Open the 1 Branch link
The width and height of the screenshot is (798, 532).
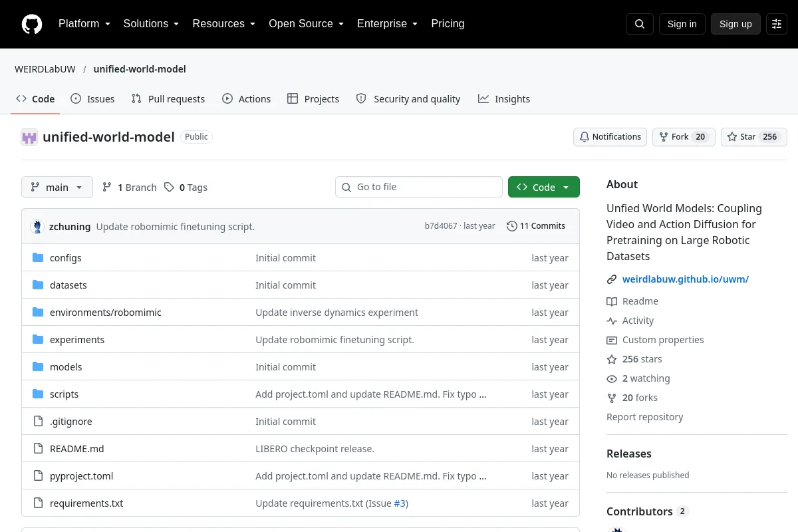130,188
